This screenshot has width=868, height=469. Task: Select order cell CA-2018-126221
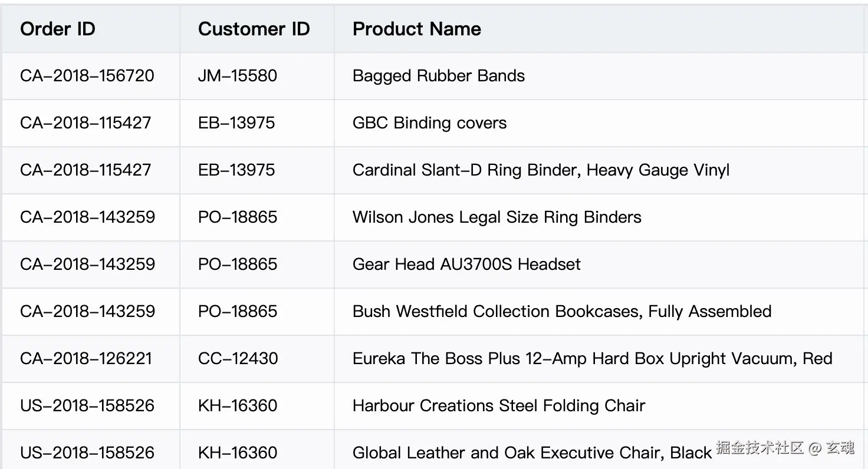pyautogui.click(x=86, y=359)
